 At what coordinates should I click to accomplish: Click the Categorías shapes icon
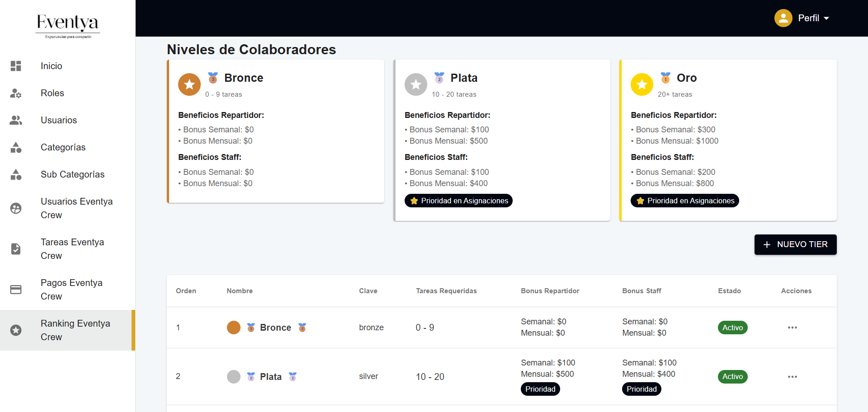coord(16,147)
